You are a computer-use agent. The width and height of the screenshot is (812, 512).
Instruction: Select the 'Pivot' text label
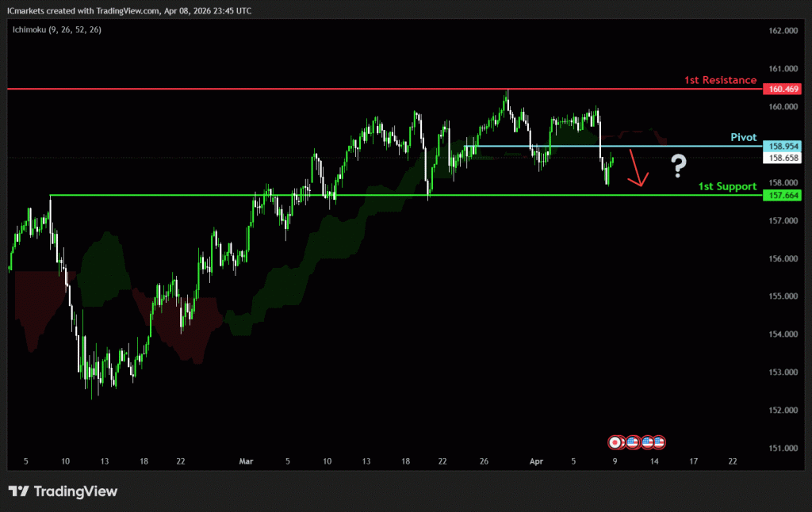744,137
